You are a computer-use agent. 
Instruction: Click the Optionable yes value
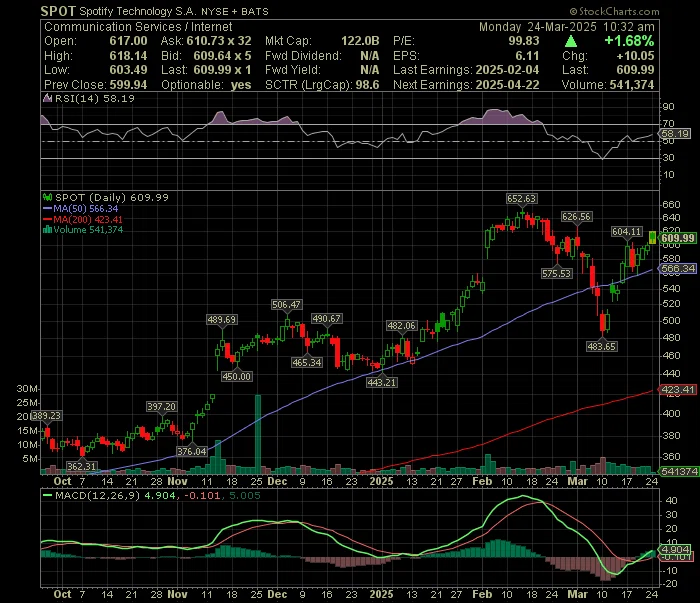[x=241, y=84]
